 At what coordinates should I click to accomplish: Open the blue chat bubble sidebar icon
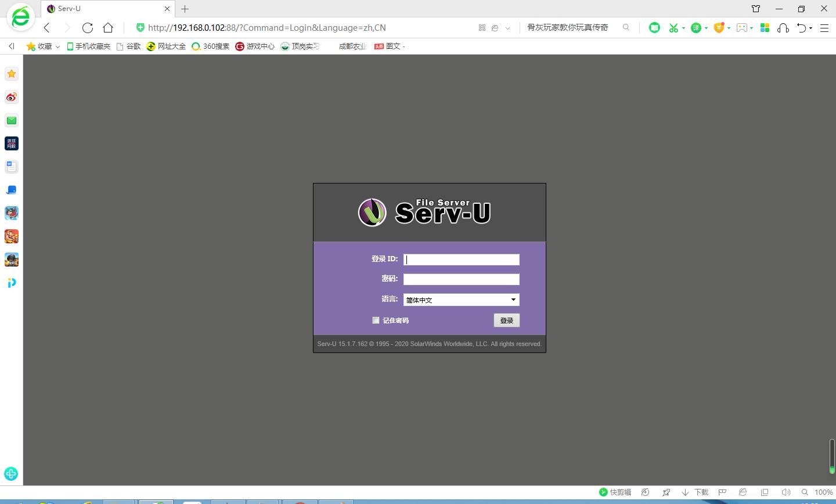click(x=12, y=190)
